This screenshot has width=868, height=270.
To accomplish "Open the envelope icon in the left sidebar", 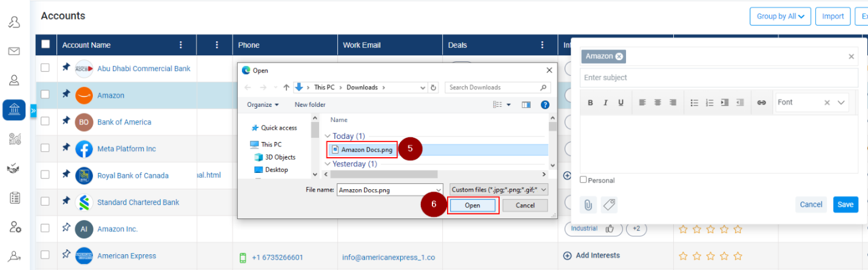I will click(14, 52).
